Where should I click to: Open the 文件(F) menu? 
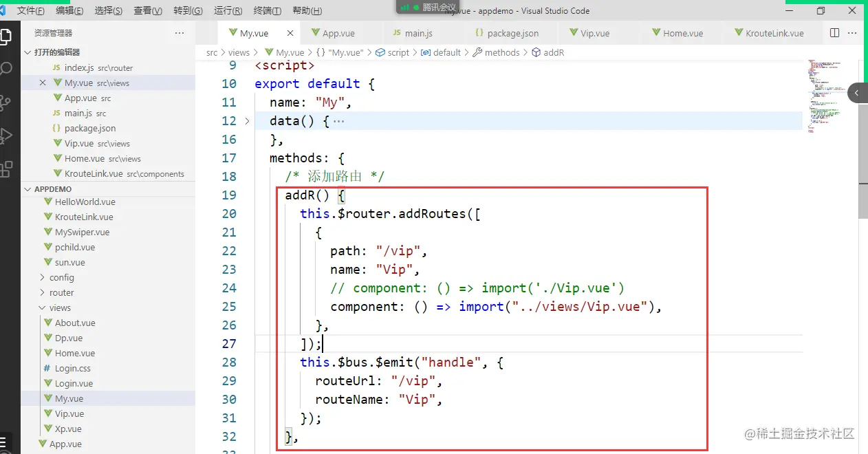tap(31, 11)
